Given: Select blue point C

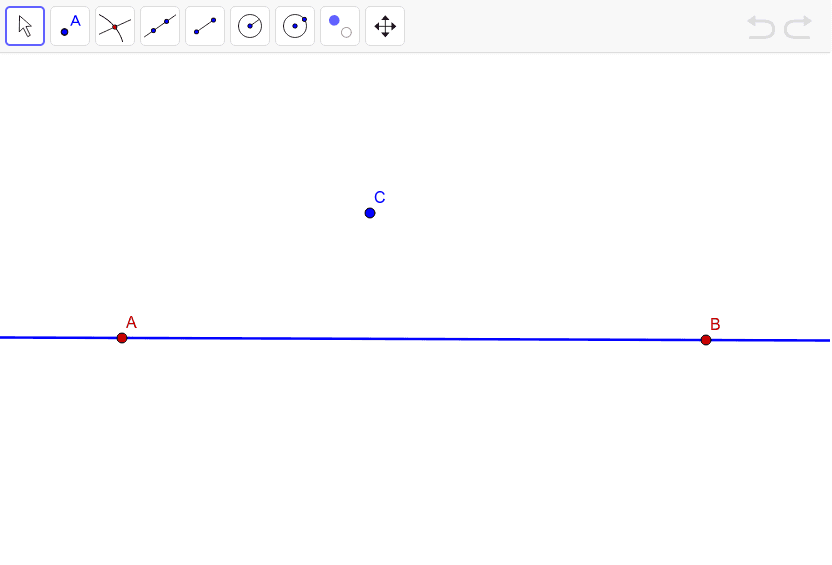Looking at the screenshot, I should [370, 213].
